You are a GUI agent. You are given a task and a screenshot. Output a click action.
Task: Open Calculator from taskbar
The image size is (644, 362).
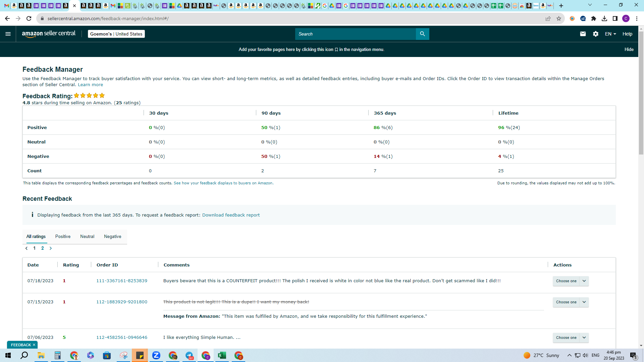(57, 355)
